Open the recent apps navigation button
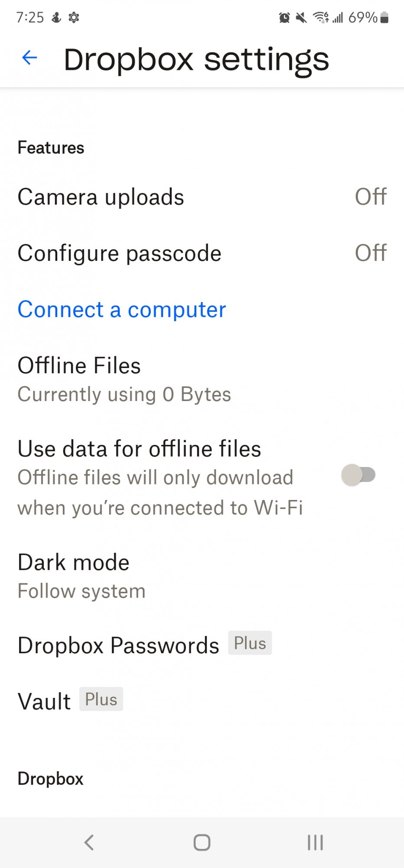This screenshot has width=404, height=868. tap(315, 842)
